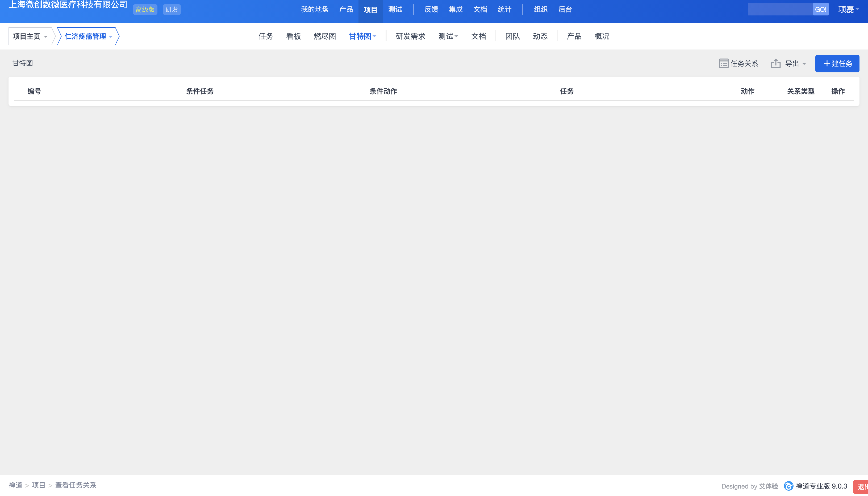Screen dimensions: 868x496
Task: Click the 编号 column header
Action: tap(34, 91)
